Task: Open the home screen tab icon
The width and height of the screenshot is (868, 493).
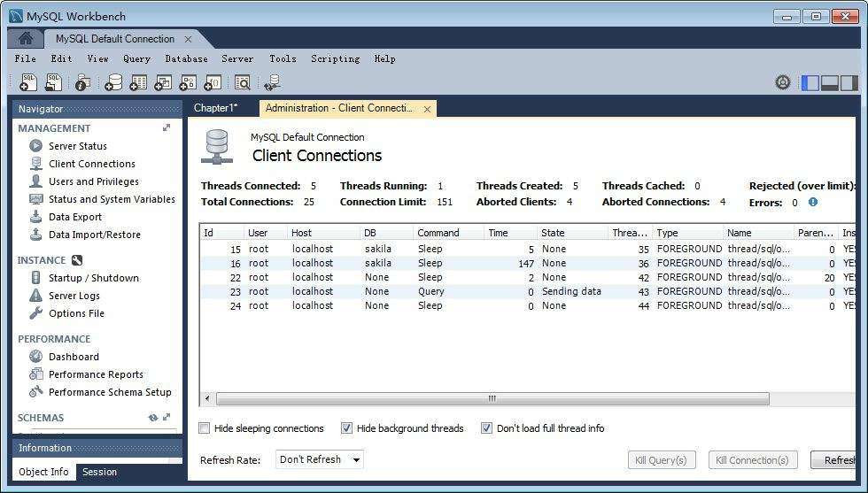Action: pos(26,39)
